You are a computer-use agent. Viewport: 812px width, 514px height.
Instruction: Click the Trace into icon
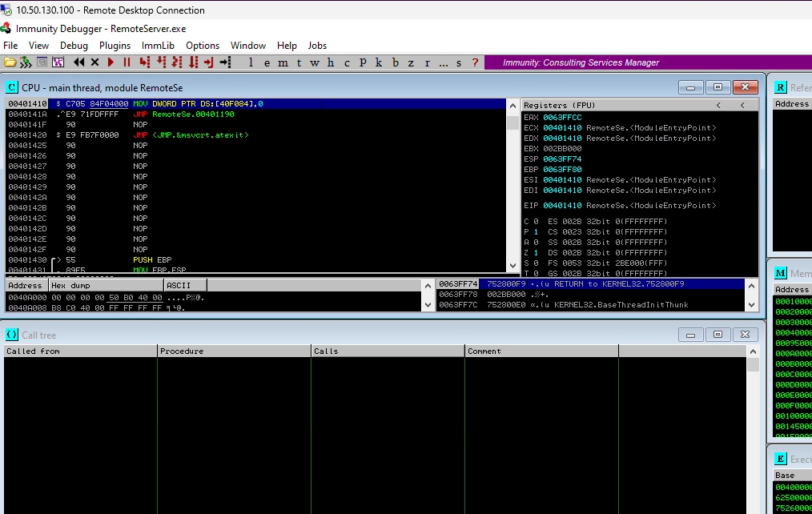click(x=177, y=62)
